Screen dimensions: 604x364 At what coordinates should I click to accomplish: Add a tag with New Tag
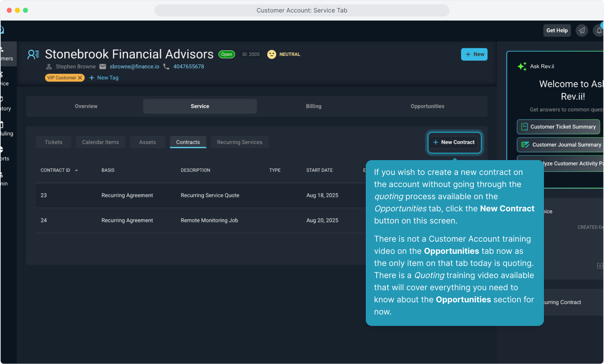(x=104, y=78)
